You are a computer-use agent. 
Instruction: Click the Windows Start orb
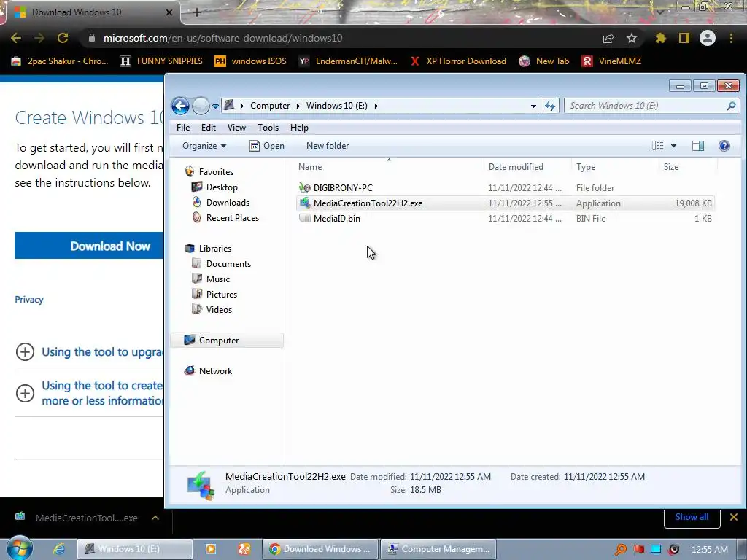click(19, 548)
